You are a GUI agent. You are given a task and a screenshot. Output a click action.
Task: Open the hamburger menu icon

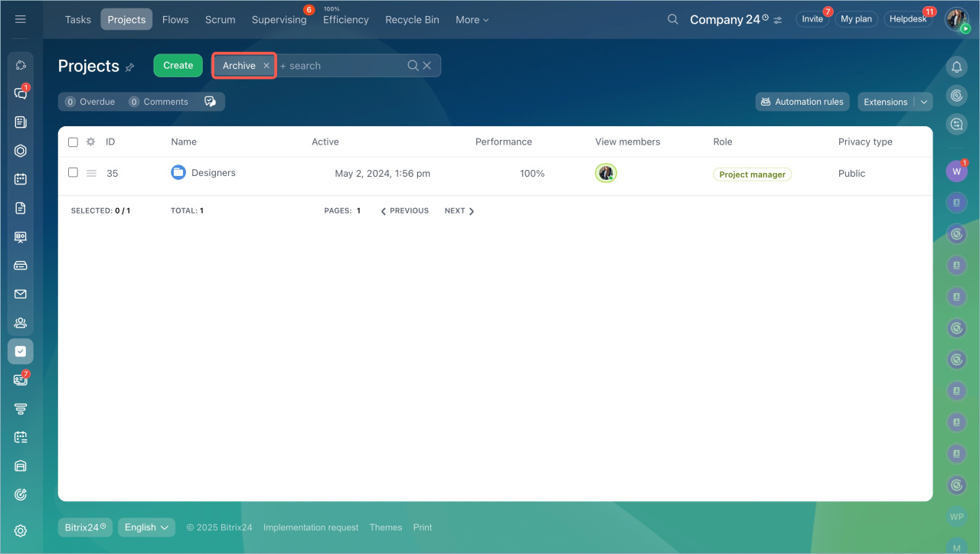(21, 19)
